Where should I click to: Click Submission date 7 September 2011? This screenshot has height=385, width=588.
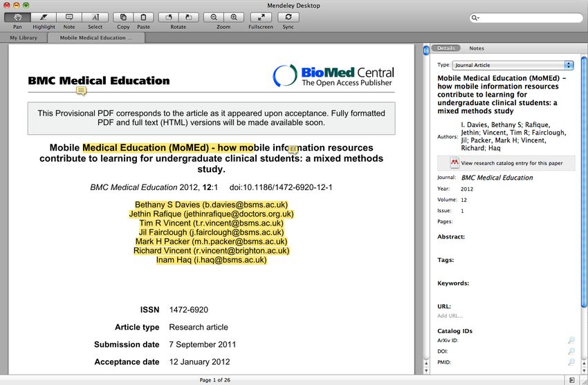(x=203, y=344)
